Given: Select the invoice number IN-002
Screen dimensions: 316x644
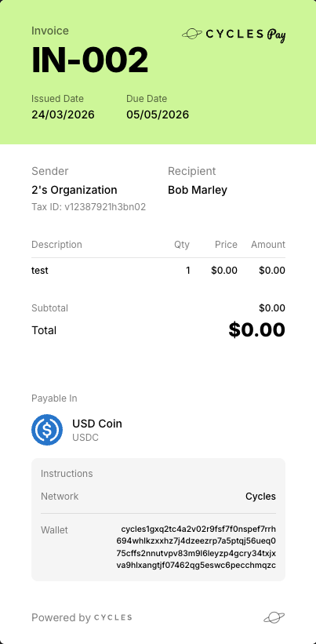Looking at the screenshot, I should (x=90, y=60).
